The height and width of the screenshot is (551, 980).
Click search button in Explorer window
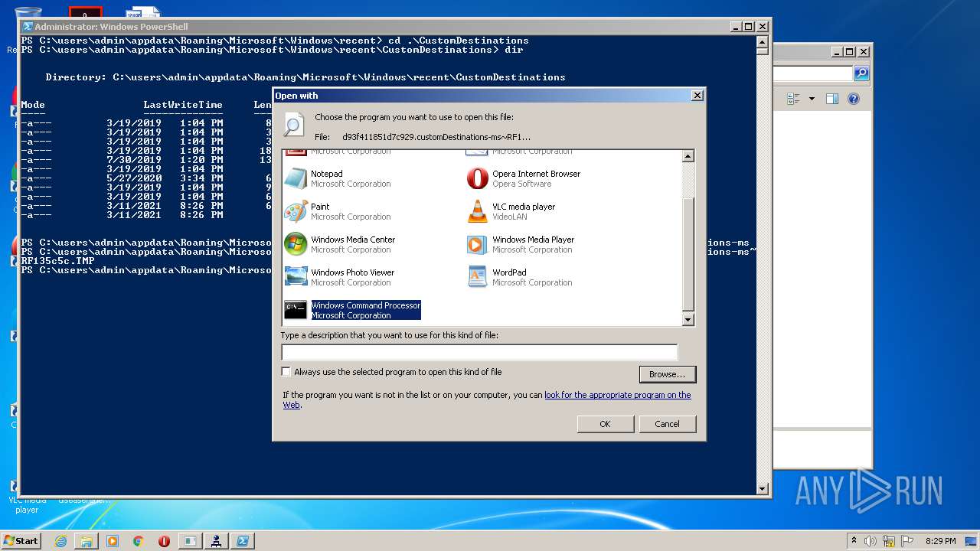click(x=861, y=73)
